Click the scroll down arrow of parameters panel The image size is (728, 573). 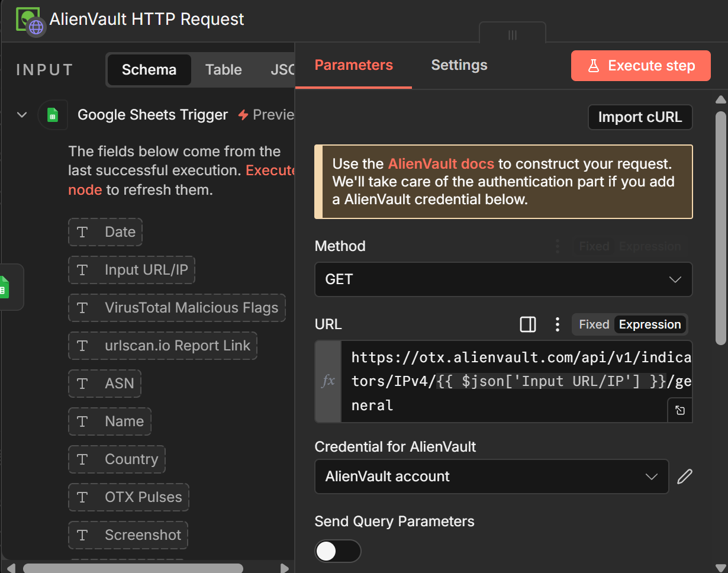(720, 568)
